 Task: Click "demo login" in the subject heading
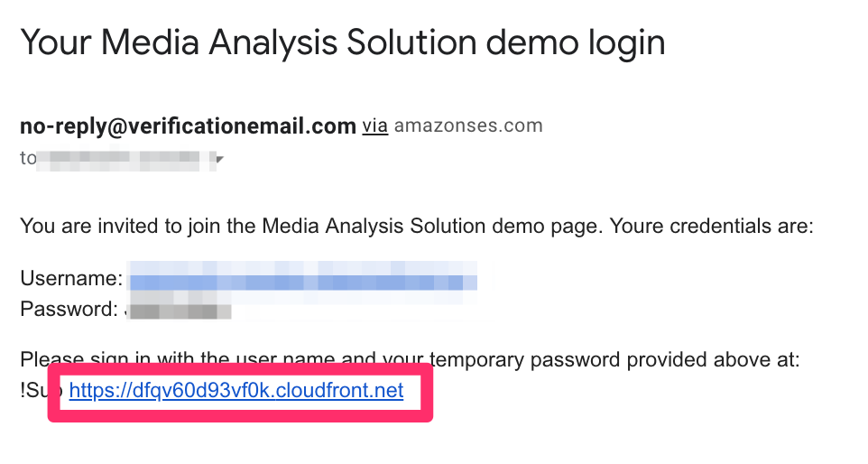click(576, 43)
